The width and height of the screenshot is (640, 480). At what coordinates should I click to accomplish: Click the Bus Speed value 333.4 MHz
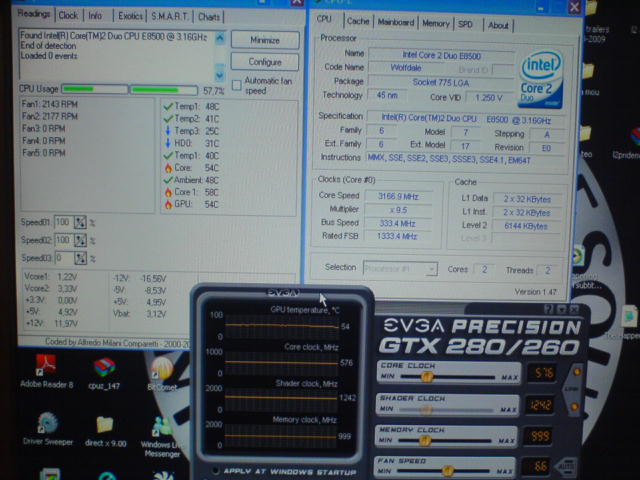click(x=398, y=223)
